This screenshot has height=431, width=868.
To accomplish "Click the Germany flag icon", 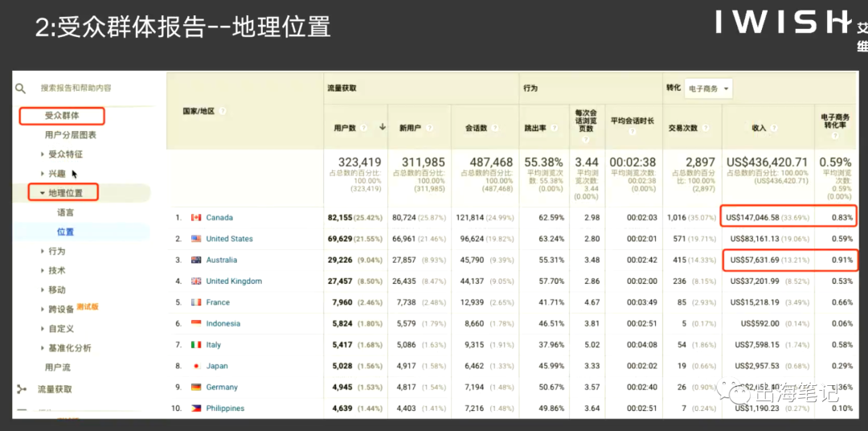I will (x=196, y=388).
